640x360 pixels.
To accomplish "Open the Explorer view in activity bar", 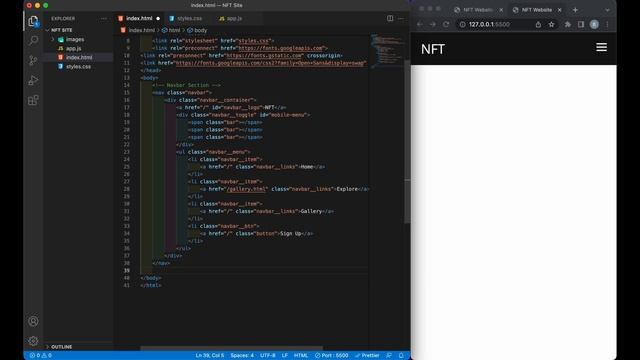I will coord(33,21).
